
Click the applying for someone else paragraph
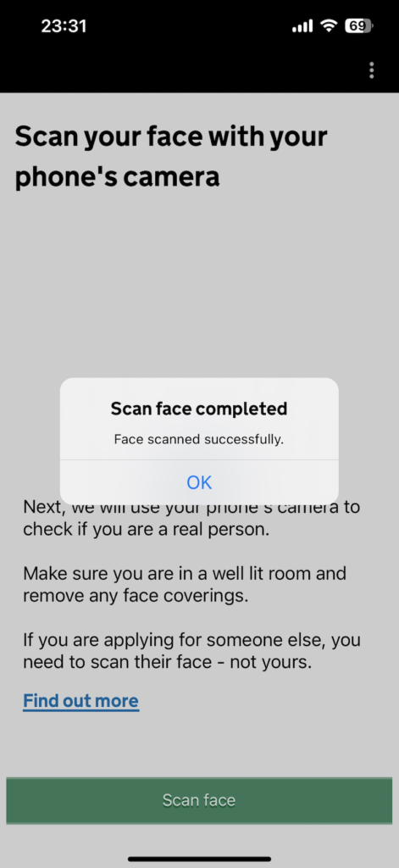[x=191, y=651]
